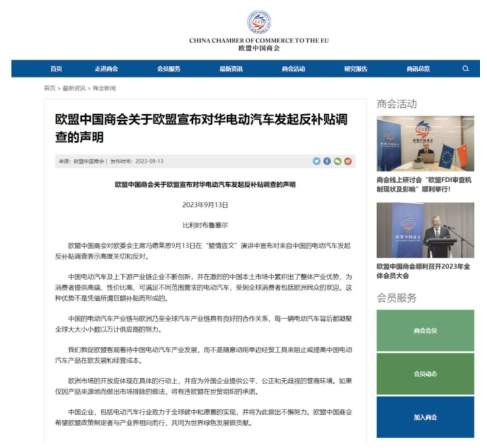Click the 发布时间 2023-09-13 text
Screen dimensions: 487x448
(137, 161)
